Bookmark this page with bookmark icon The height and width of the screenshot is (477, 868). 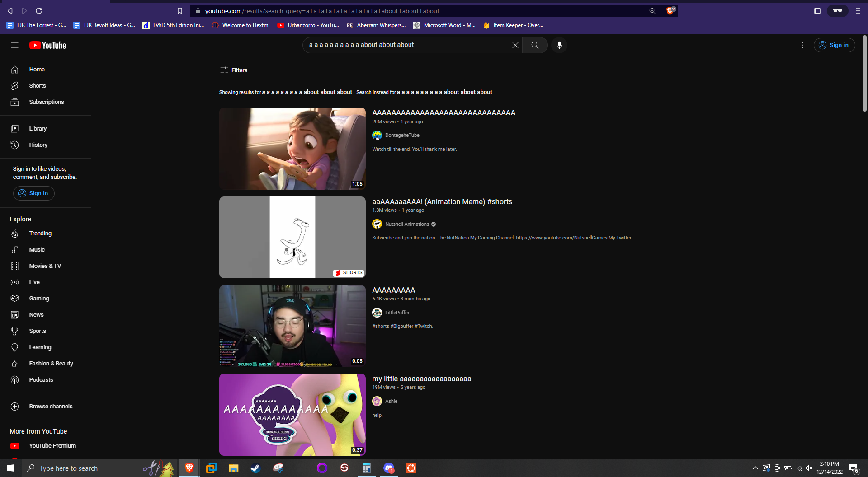click(180, 11)
